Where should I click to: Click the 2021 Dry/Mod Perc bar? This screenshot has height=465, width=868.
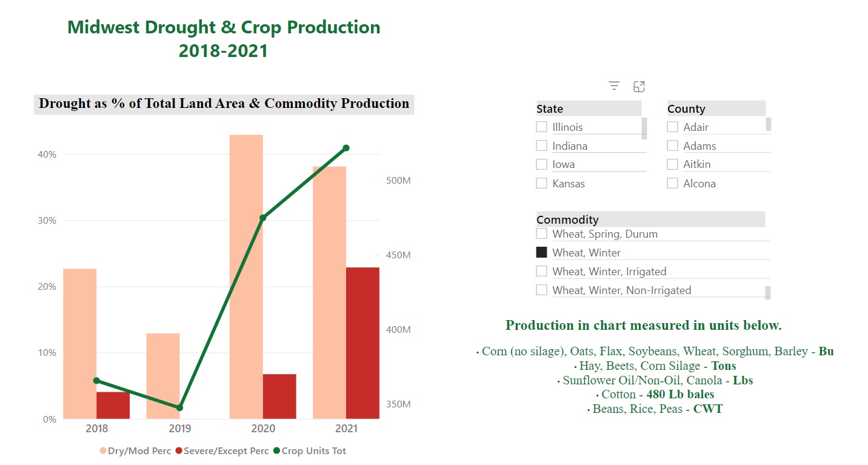point(328,291)
